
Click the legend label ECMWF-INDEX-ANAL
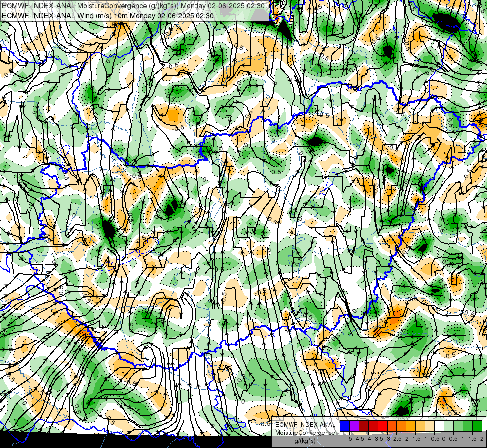305,425
